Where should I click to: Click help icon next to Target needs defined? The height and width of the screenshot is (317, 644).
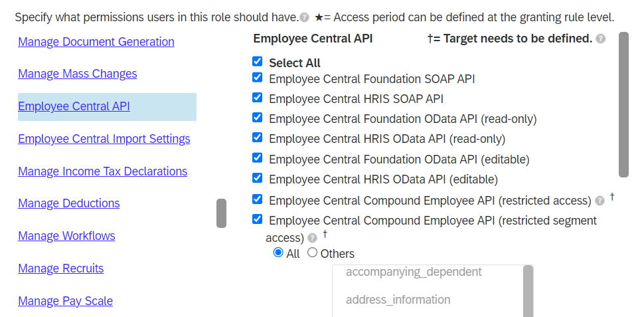[x=600, y=39]
